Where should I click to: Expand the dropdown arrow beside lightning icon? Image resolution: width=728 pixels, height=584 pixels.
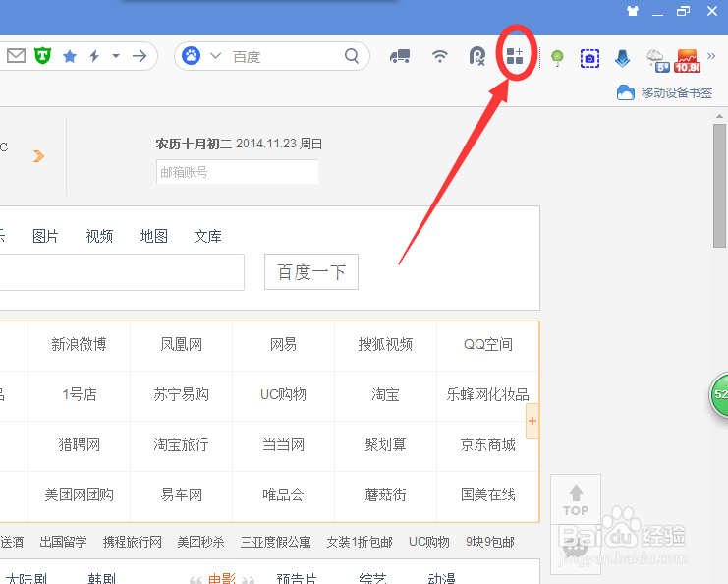click(x=116, y=56)
